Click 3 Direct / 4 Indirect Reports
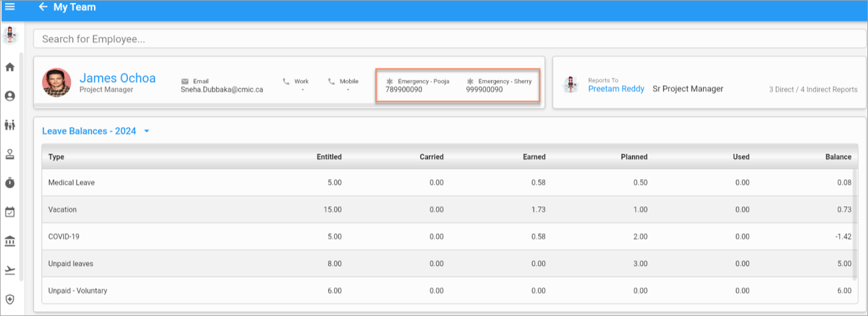The image size is (868, 316). 813,89
